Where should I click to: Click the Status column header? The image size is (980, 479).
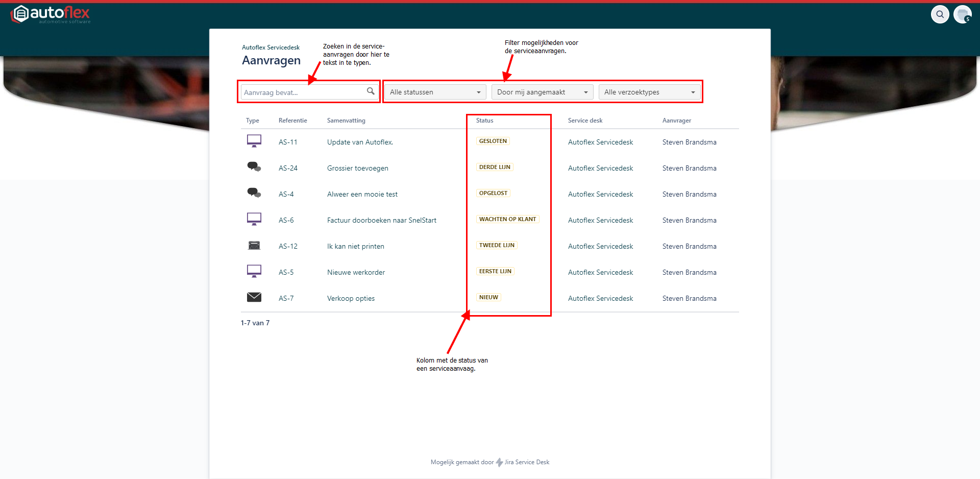tap(484, 121)
